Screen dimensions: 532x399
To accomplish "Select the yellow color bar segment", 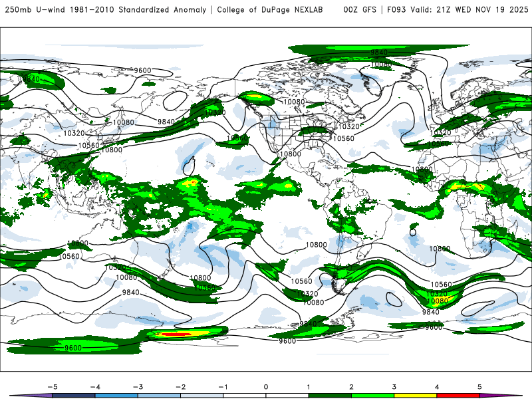I will 415,396.
